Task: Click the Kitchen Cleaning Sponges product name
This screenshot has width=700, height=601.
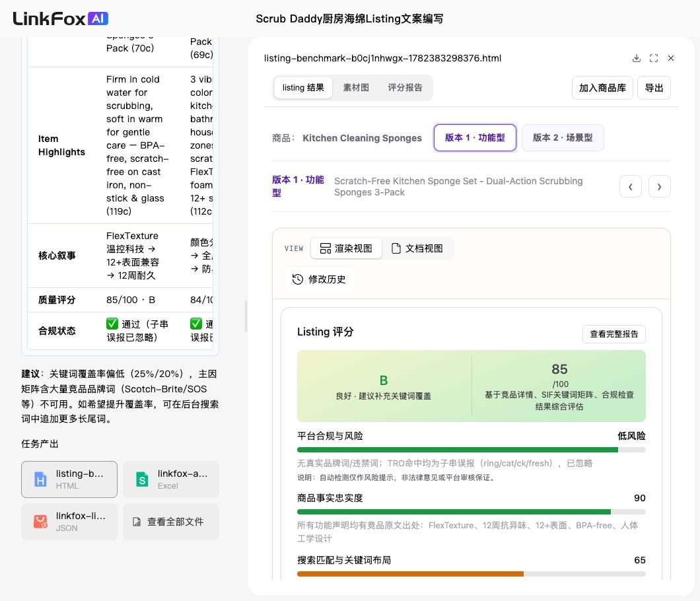Action: [x=362, y=138]
